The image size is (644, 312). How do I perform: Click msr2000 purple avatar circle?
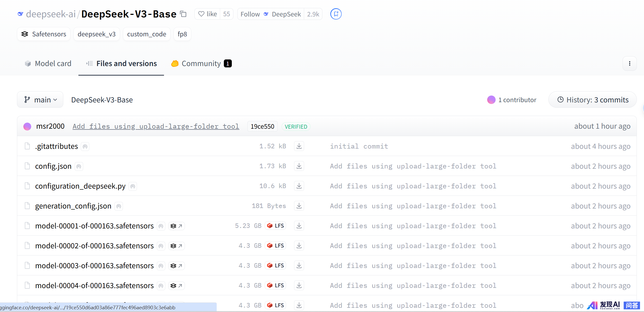click(27, 127)
